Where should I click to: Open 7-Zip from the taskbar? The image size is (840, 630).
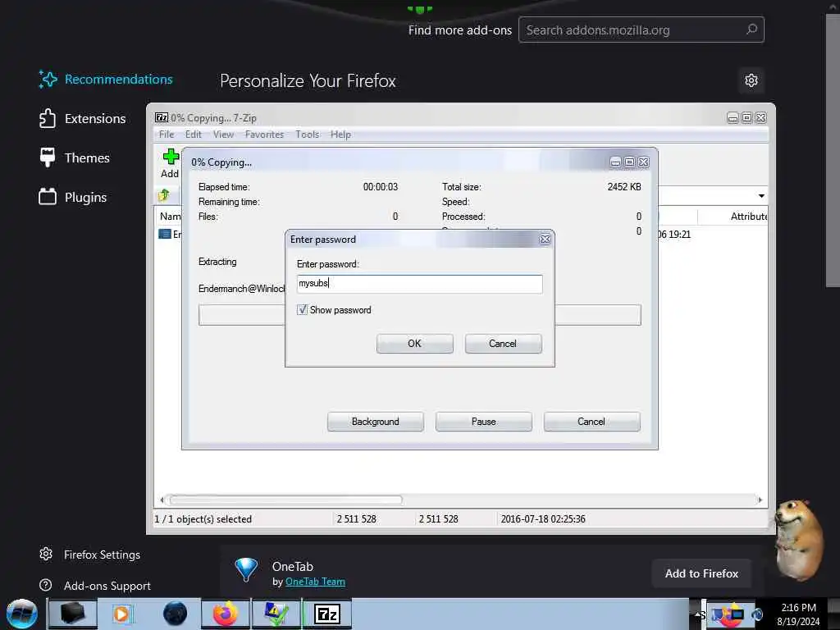[327, 614]
